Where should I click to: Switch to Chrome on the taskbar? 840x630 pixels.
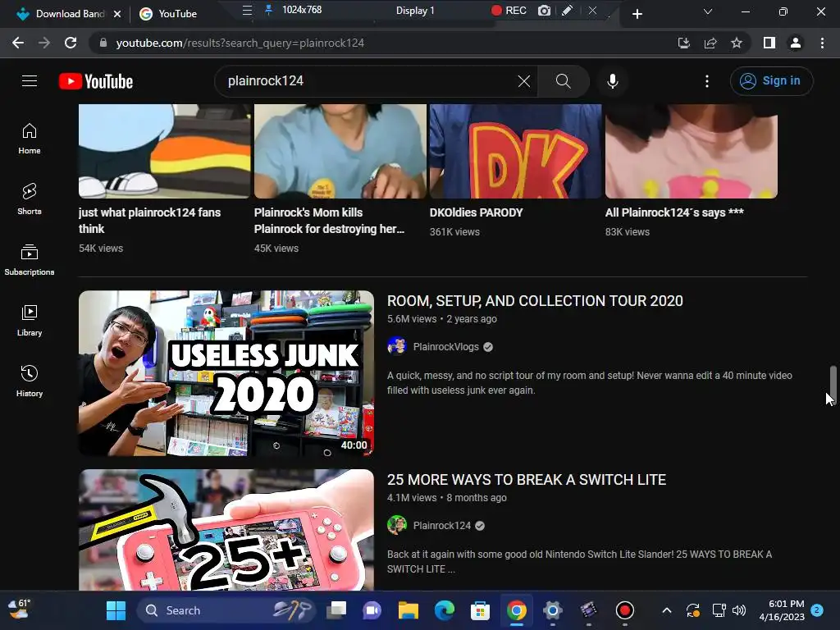pos(517,610)
